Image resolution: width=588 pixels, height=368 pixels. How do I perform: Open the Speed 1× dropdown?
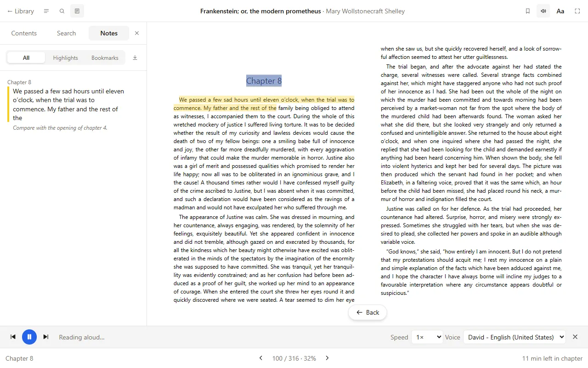tap(427, 337)
